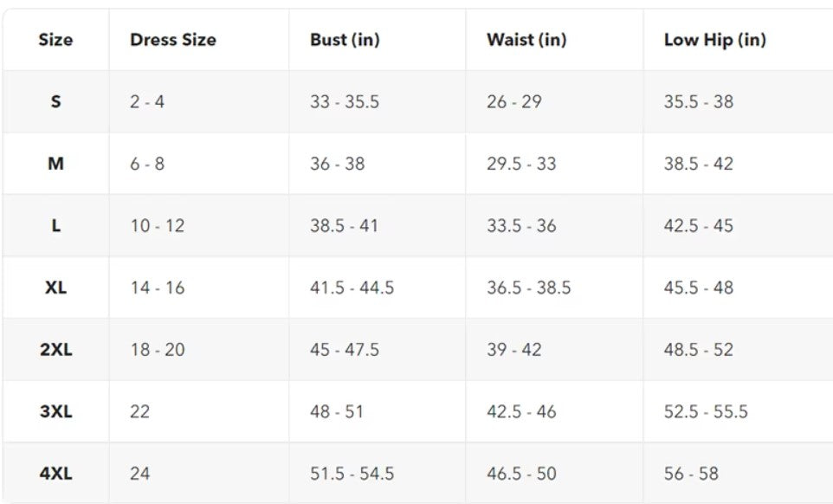Select the M size row label
Viewport: 833px width, 504px height.
click(x=55, y=164)
